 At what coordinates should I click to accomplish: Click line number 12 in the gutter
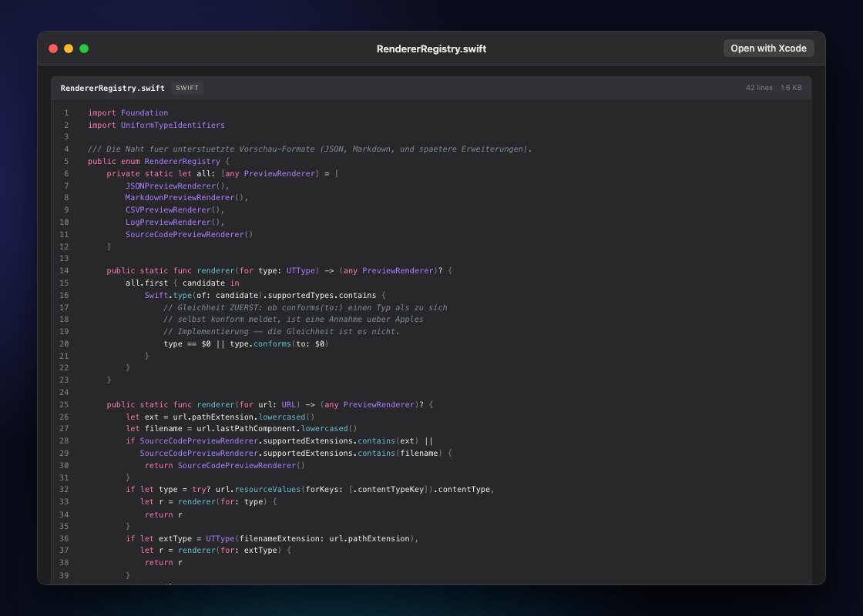(x=65, y=247)
